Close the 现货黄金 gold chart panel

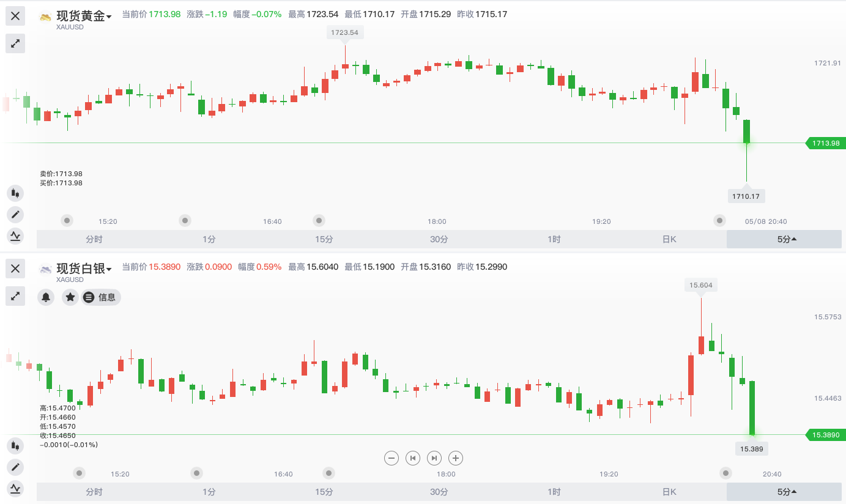point(15,16)
